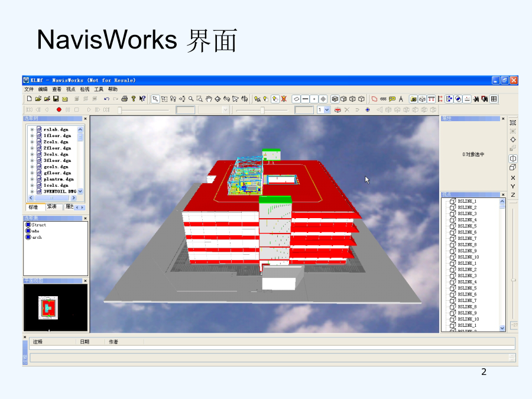
Task: Select the Zoom Box tool
Action: point(200,99)
